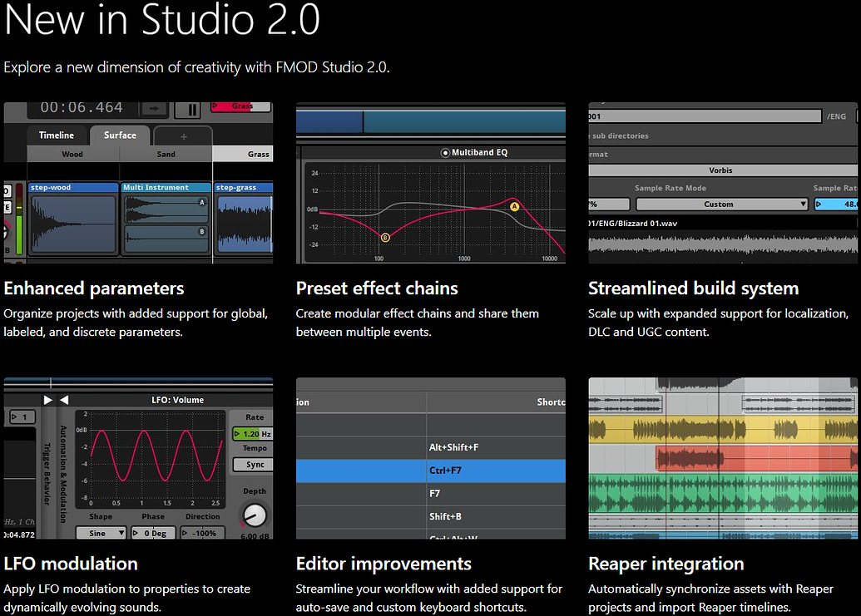The height and width of the screenshot is (616, 861).
Task: Open the Enhanced parameters heading
Action: [x=94, y=288]
